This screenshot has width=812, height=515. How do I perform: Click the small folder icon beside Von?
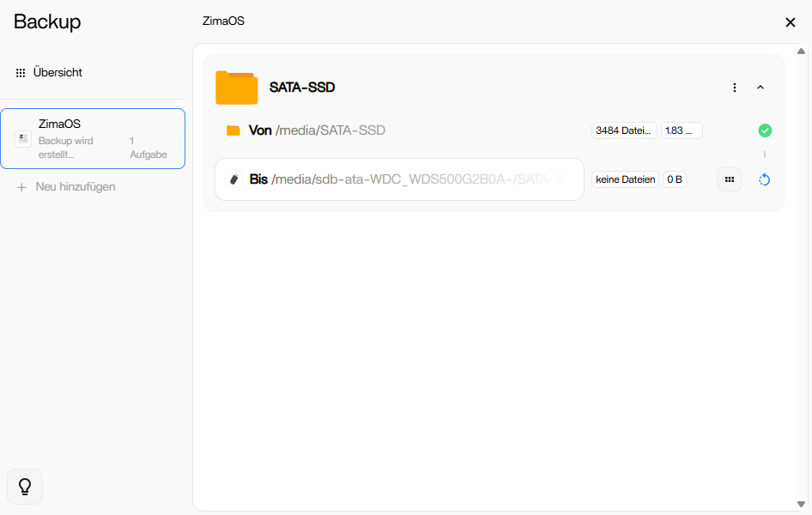(233, 130)
